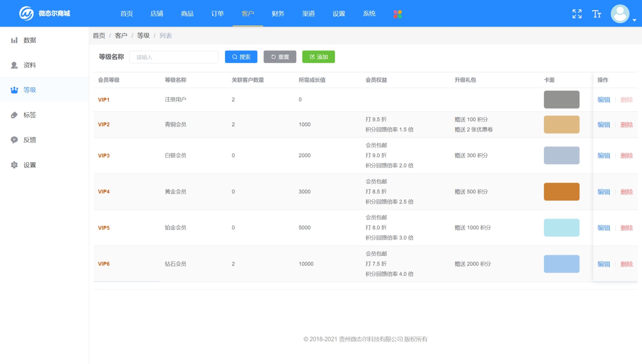Click the 资料 person icon in sidebar
642x364 pixels.
click(14, 65)
